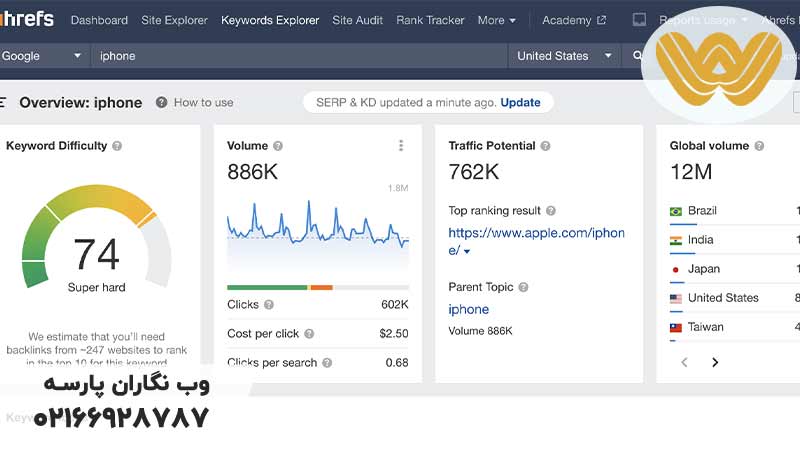Open the apple.com/iphone top result link
The width and height of the screenshot is (800, 450).
(x=536, y=241)
